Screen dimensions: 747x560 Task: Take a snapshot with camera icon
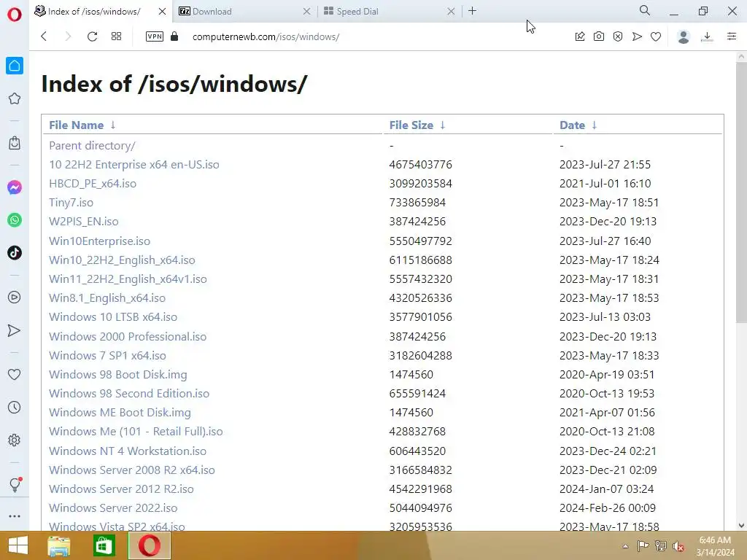click(x=599, y=36)
